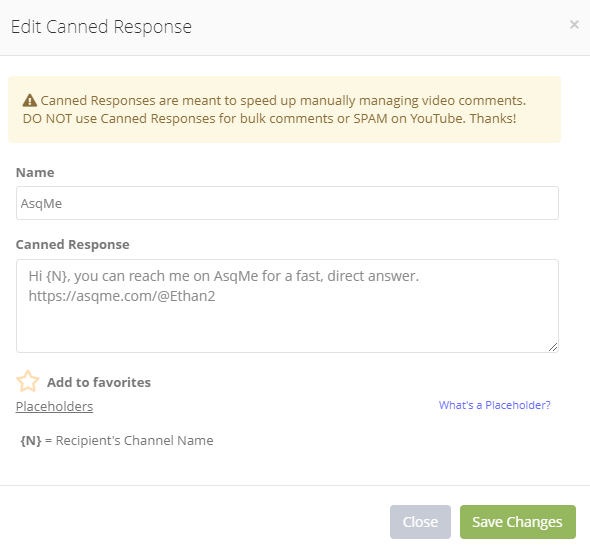Close the dialog with the X icon
This screenshot has height=557, width=590.
point(574,25)
